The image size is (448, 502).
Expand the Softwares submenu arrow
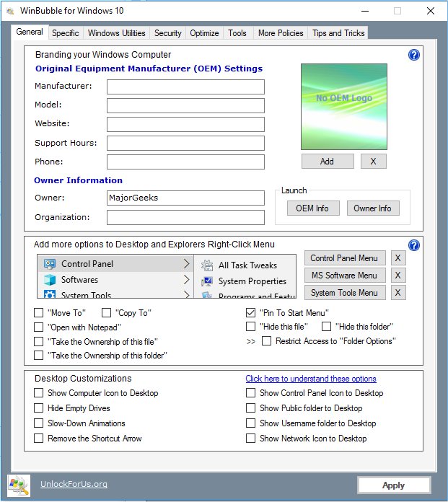tap(187, 280)
